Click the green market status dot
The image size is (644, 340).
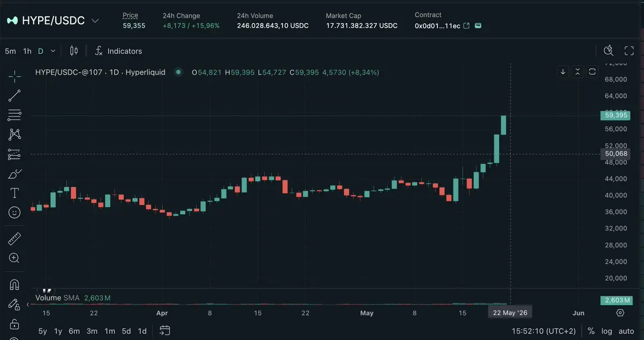178,72
